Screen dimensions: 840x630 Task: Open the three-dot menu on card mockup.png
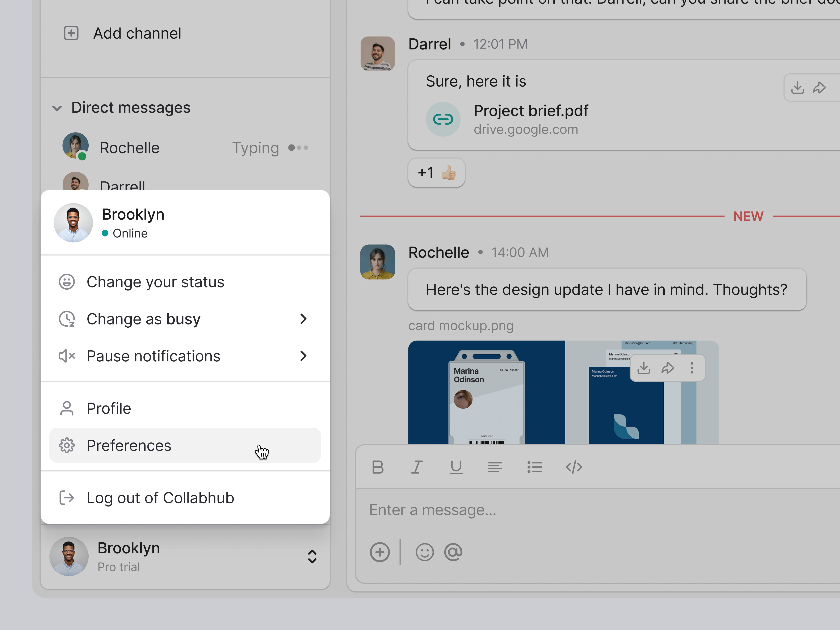click(x=692, y=367)
